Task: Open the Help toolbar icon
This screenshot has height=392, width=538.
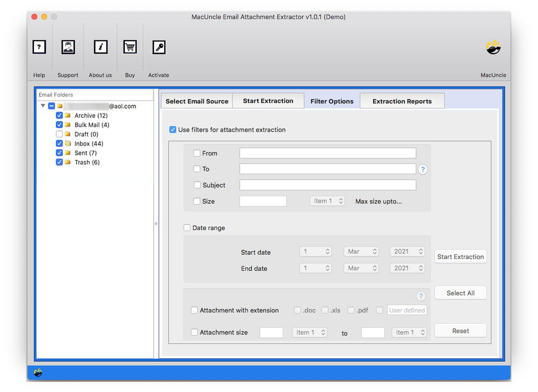Action: (39, 47)
